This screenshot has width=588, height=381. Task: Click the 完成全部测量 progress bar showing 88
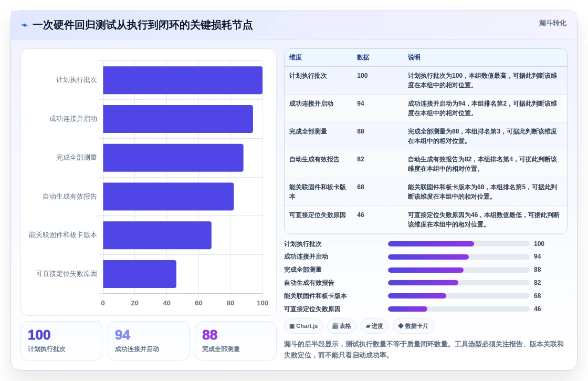459,270
